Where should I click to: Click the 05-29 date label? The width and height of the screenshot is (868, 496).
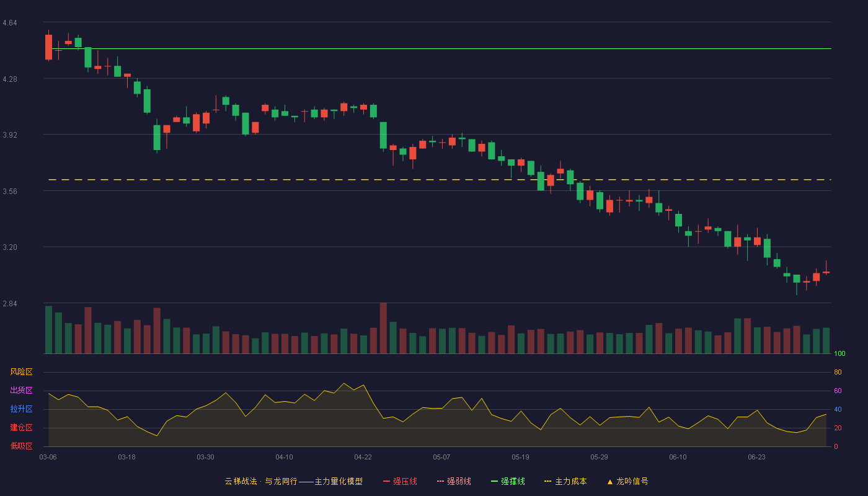pos(599,457)
